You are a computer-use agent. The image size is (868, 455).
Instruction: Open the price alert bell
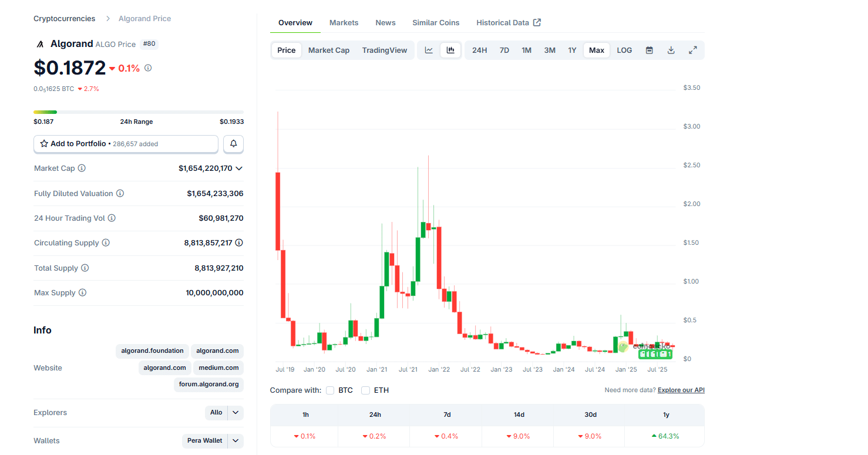point(233,144)
